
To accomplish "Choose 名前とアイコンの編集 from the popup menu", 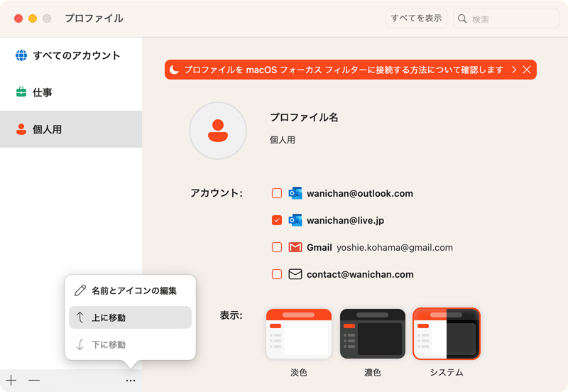I will 130,290.
